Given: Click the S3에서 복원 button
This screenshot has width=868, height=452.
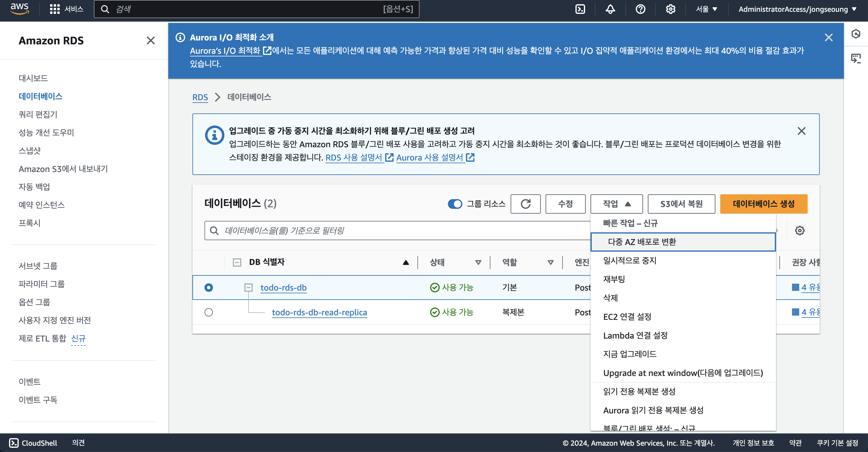Looking at the screenshot, I should 681,204.
